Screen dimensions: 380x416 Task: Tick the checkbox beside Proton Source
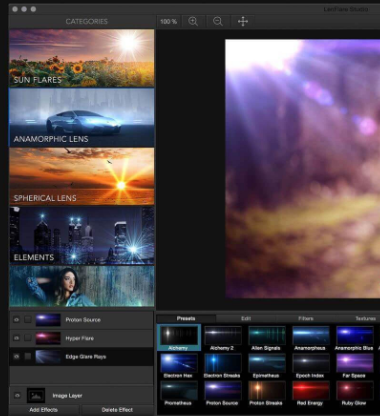tap(28, 320)
